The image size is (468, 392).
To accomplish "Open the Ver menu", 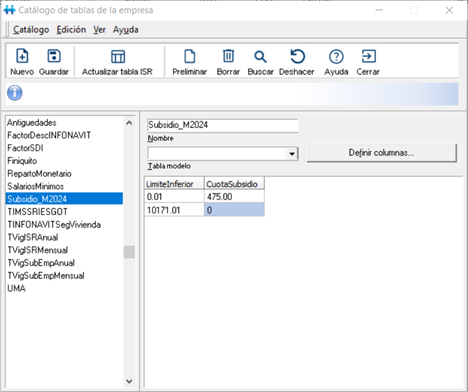I will click(x=99, y=30).
